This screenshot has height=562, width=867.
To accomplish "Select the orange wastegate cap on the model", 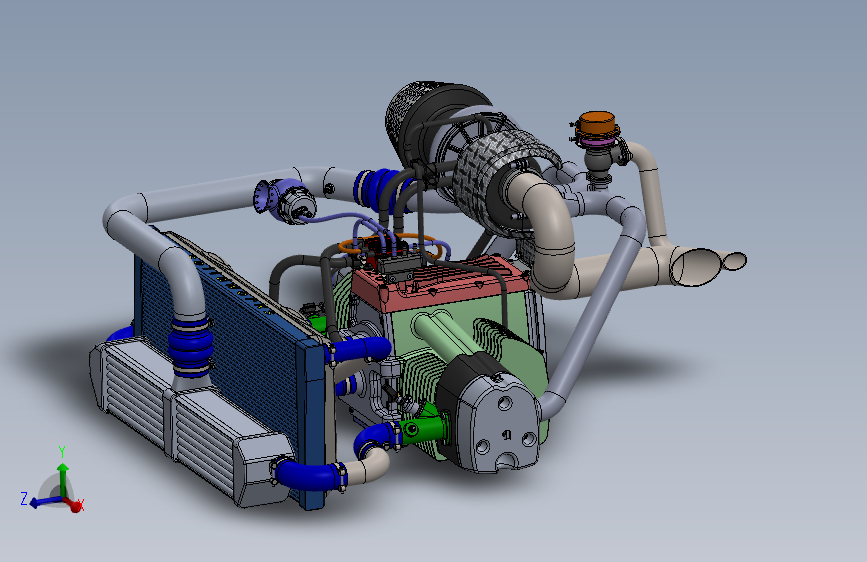I will coord(597,122).
